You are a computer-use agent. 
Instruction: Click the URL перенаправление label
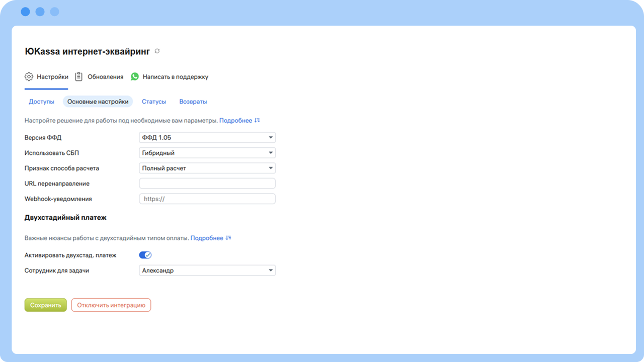(57, 184)
